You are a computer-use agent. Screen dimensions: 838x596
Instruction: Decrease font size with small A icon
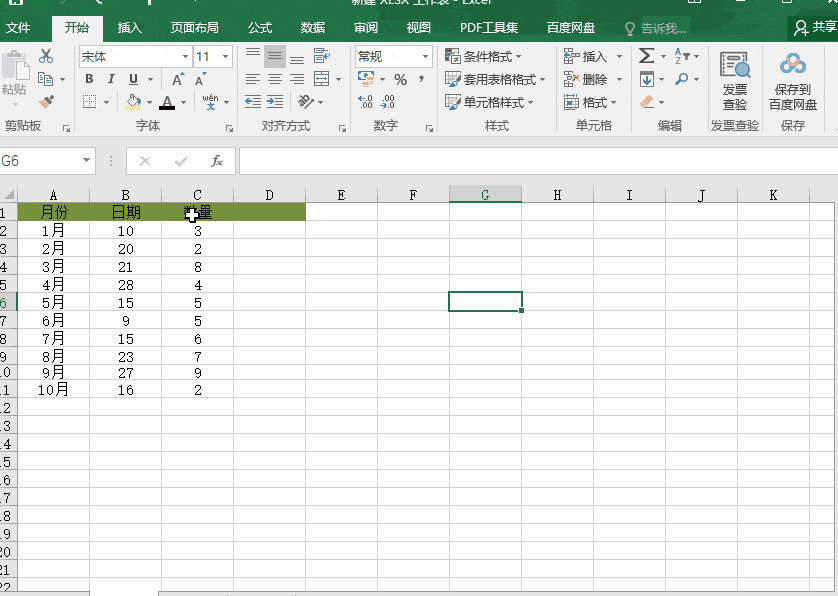point(199,80)
